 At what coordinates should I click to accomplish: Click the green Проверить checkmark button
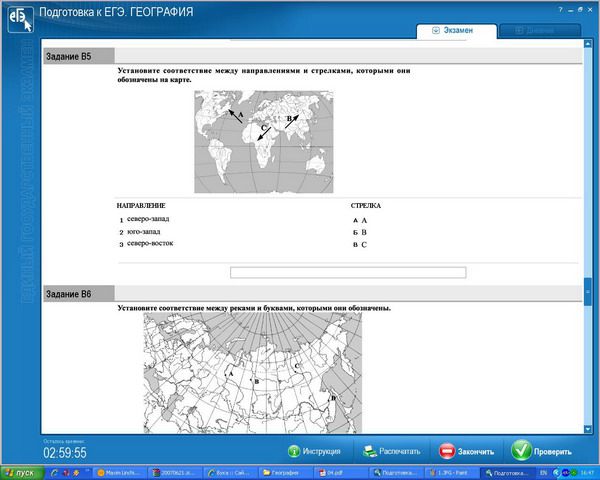click(542, 451)
